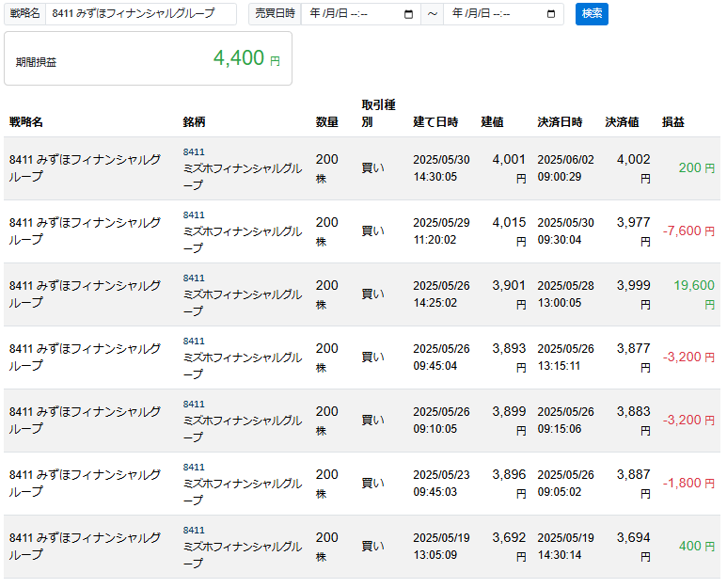Click strategy name in the 2025/05/30 14:30:05 row
The image size is (727, 588).
click(85, 167)
